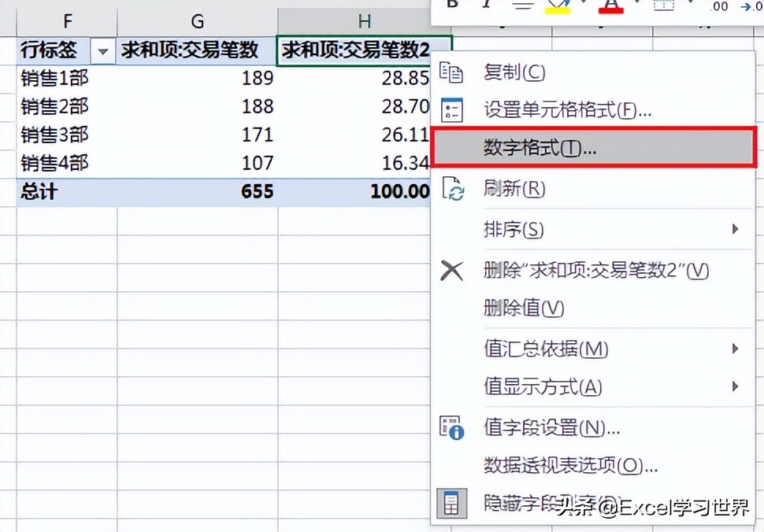Click the cell showing 16.34
Screen dimensions: 764x532
[x=354, y=163]
